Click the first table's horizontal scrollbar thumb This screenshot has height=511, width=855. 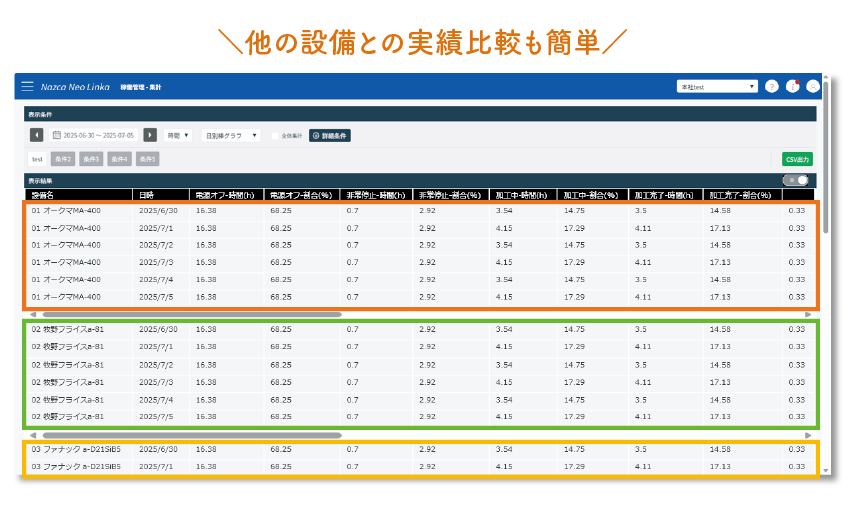click(192, 315)
